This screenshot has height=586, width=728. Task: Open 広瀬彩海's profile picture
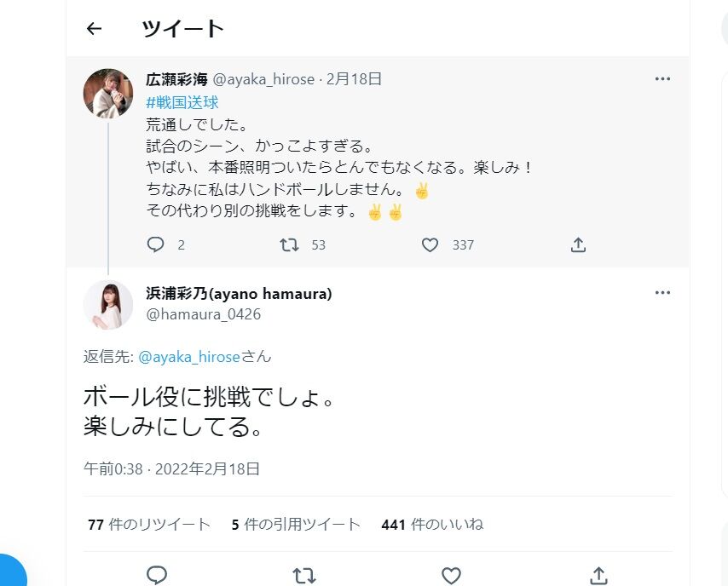(108, 93)
